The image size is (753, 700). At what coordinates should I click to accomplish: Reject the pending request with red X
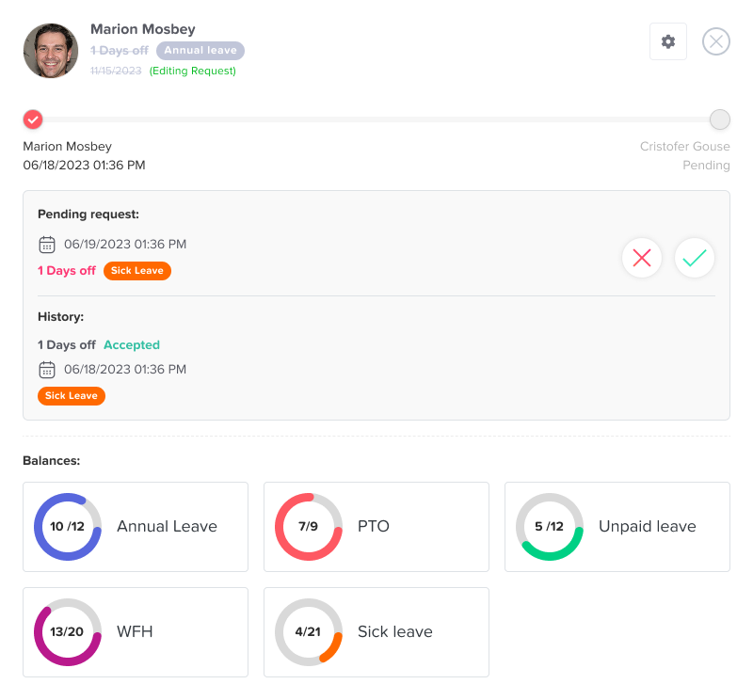642,258
